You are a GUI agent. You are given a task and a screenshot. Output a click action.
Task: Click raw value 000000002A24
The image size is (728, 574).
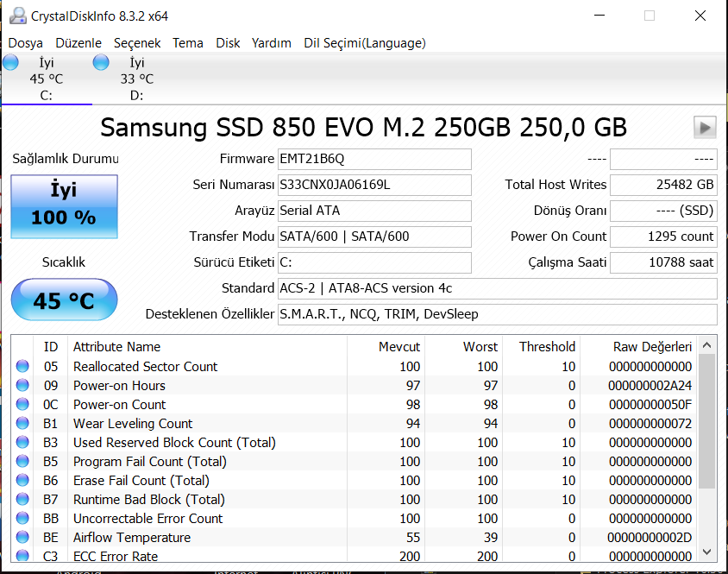click(650, 385)
